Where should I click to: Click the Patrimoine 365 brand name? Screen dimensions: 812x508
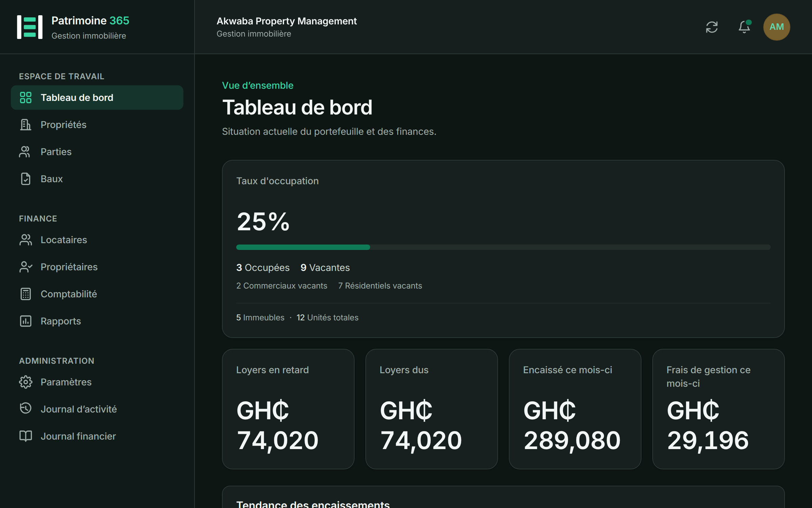click(90, 21)
